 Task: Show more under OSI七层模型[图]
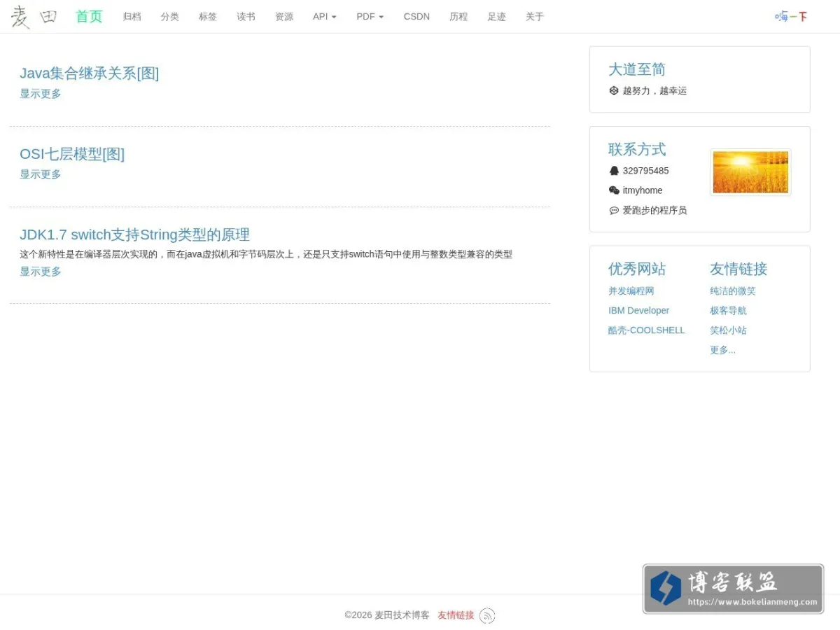coord(41,174)
